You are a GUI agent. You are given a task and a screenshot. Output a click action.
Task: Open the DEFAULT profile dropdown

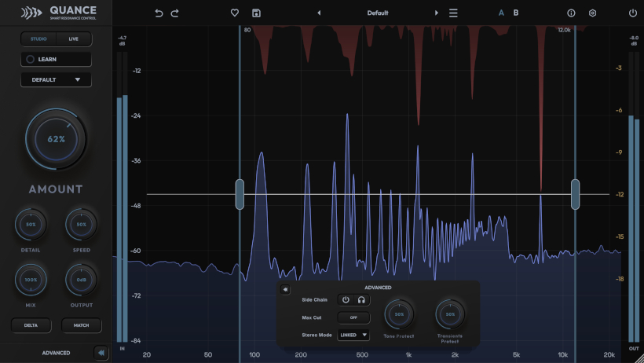pyautogui.click(x=56, y=80)
